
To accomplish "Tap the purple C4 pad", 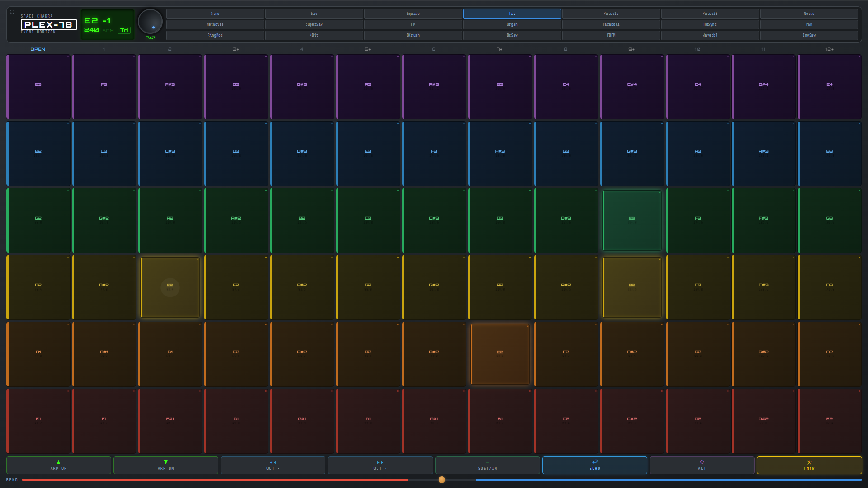I will click(566, 87).
